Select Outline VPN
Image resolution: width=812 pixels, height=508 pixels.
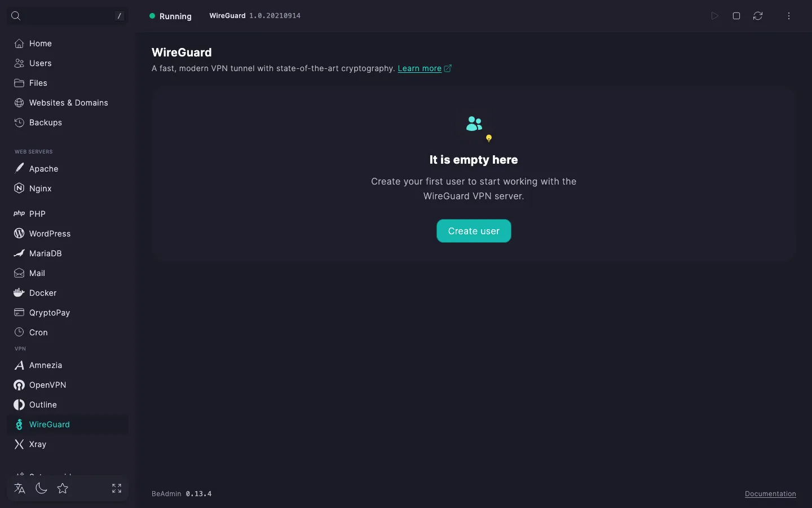pyautogui.click(x=68, y=405)
